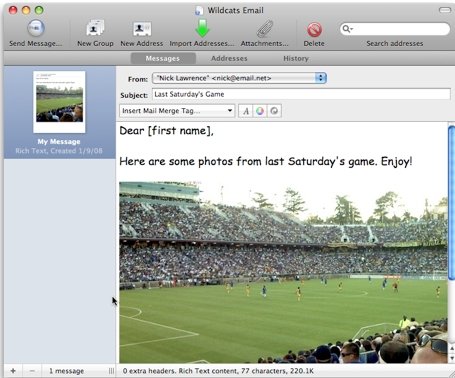Remove the message with the minus button

tap(32, 371)
